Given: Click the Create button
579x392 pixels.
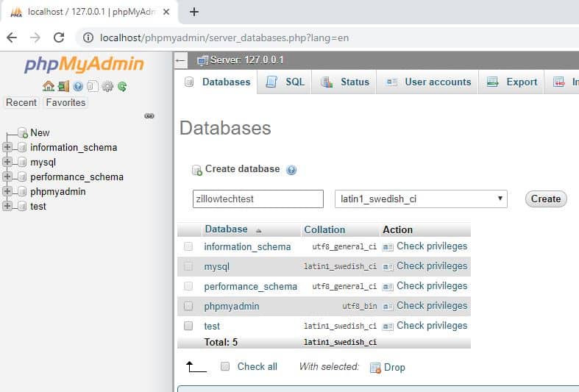Looking at the screenshot, I should pos(546,199).
